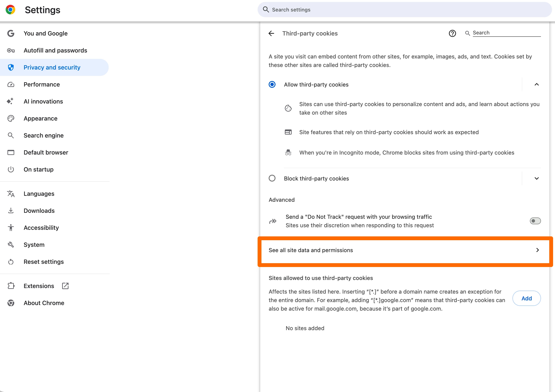Click the Add button for allowed sites

pyautogui.click(x=526, y=298)
